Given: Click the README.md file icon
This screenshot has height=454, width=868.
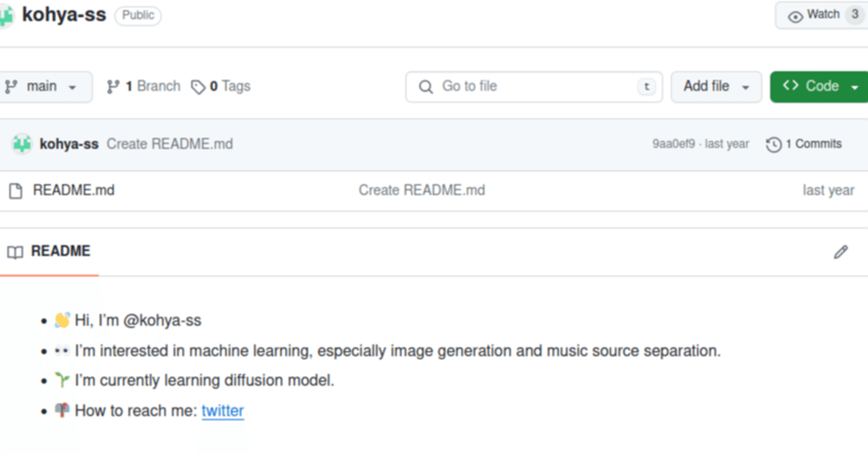Looking at the screenshot, I should point(15,190).
